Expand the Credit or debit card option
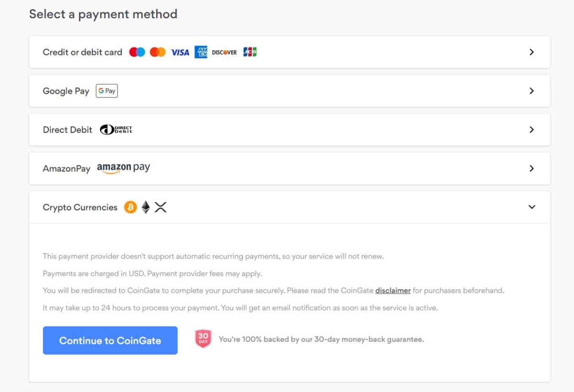 pos(531,52)
